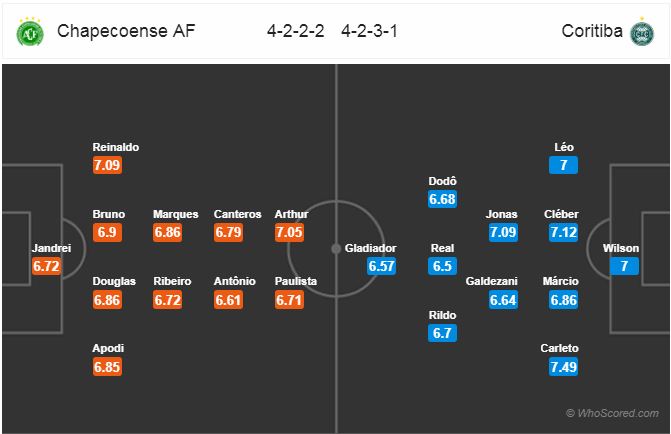Select Canteros player name label
The image size is (671, 434).
click(x=238, y=214)
